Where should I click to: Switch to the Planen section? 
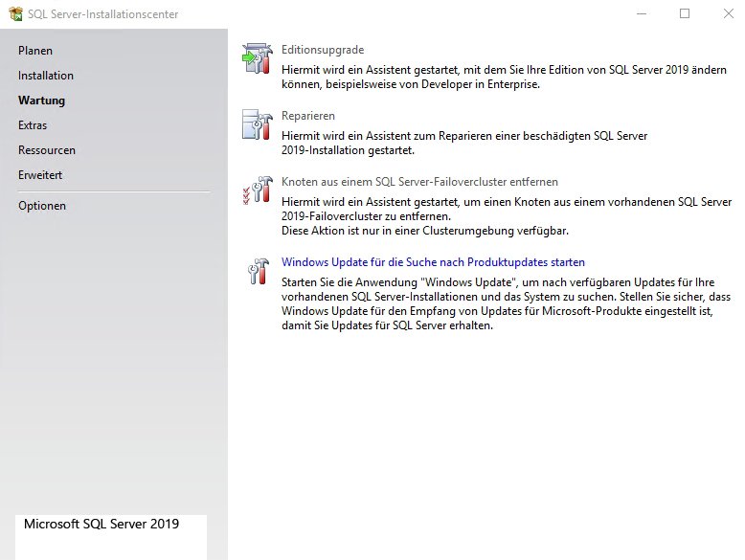(35, 51)
